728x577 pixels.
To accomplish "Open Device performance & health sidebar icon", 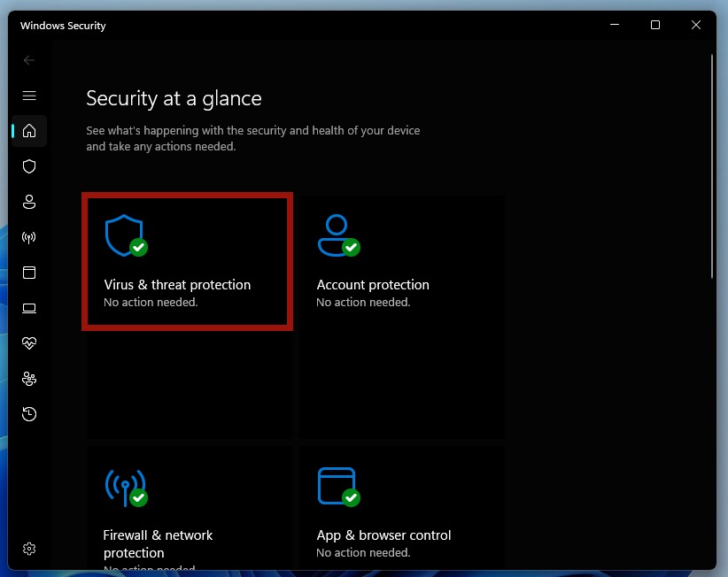I will 29,343.
